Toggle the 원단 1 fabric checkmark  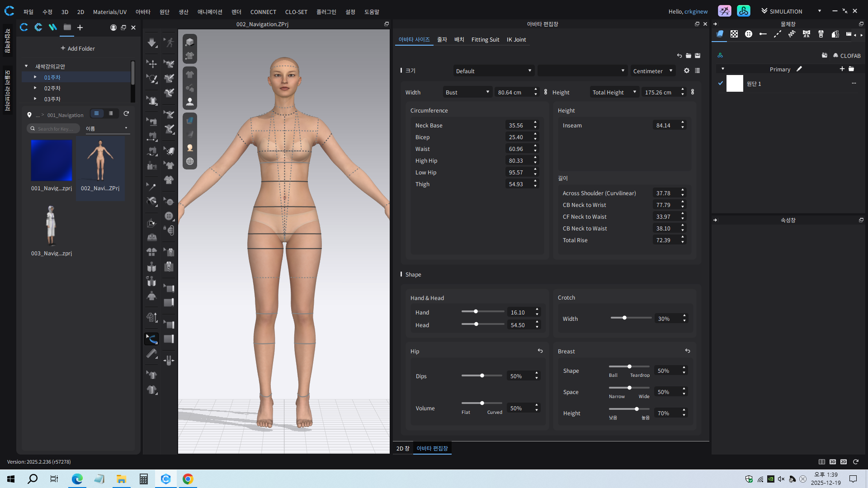(x=721, y=83)
